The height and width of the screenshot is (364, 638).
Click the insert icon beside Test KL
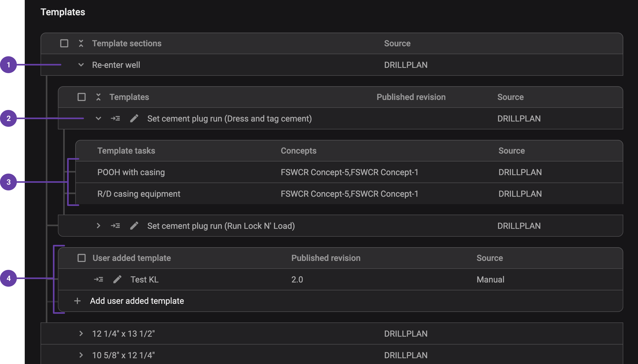coord(99,279)
